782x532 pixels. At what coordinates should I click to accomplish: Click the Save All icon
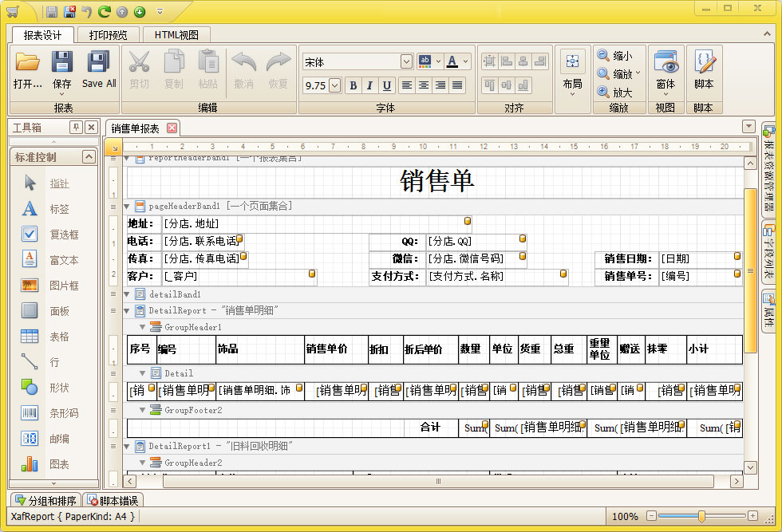pyautogui.click(x=98, y=62)
